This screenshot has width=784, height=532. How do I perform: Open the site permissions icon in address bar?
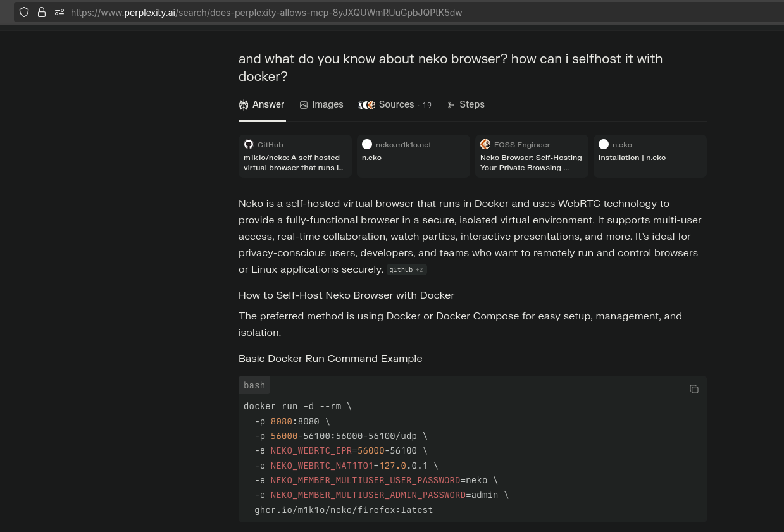pyautogui.click(x=59, y=12)
